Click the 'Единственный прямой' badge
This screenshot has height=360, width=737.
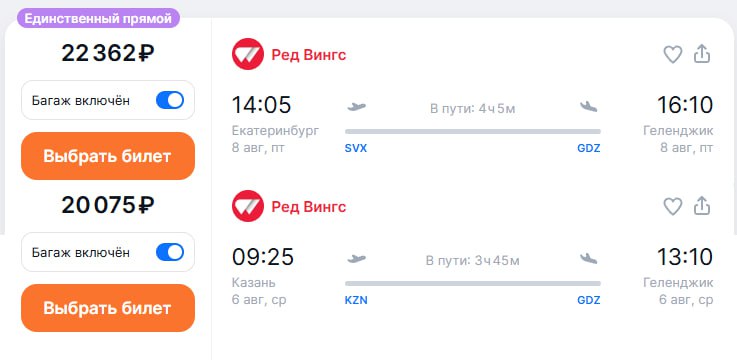tap(99, 18)
